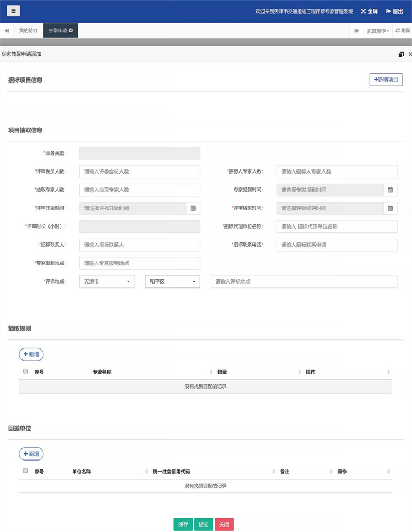Check select-all box in 回避单位 table
This screenshot has width=412, height=532.
click(25, 471)
